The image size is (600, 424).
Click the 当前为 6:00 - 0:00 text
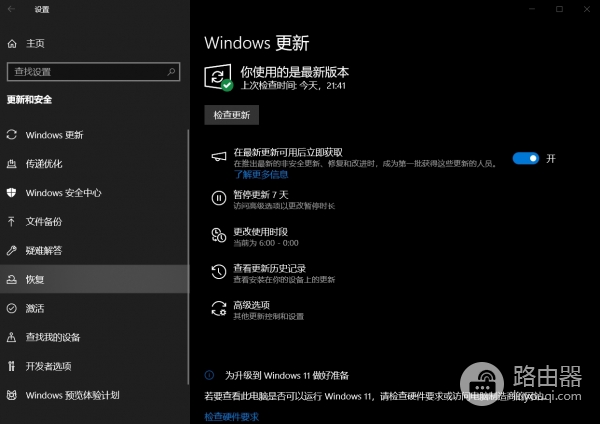click(x=266, y=243)
